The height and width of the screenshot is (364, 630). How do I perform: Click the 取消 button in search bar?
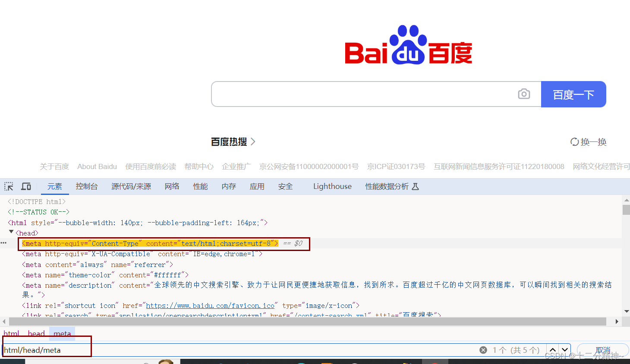pyautogui.click(x=603, y=350)
